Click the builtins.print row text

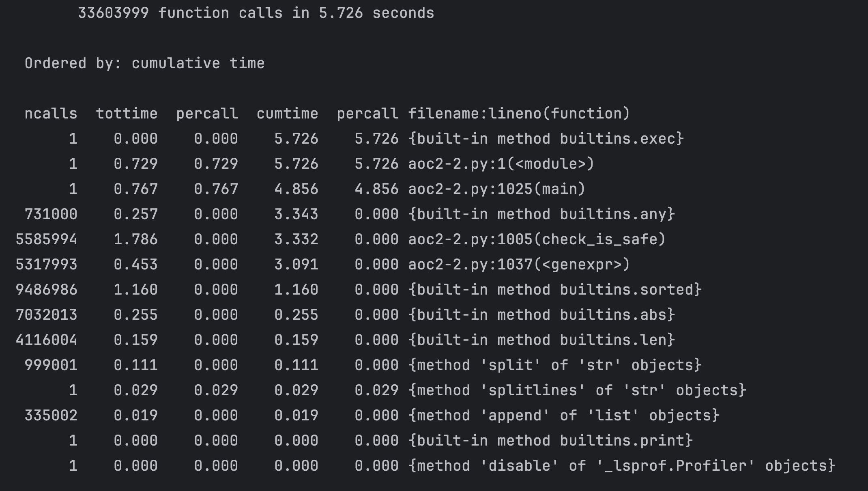click(550, 441)
